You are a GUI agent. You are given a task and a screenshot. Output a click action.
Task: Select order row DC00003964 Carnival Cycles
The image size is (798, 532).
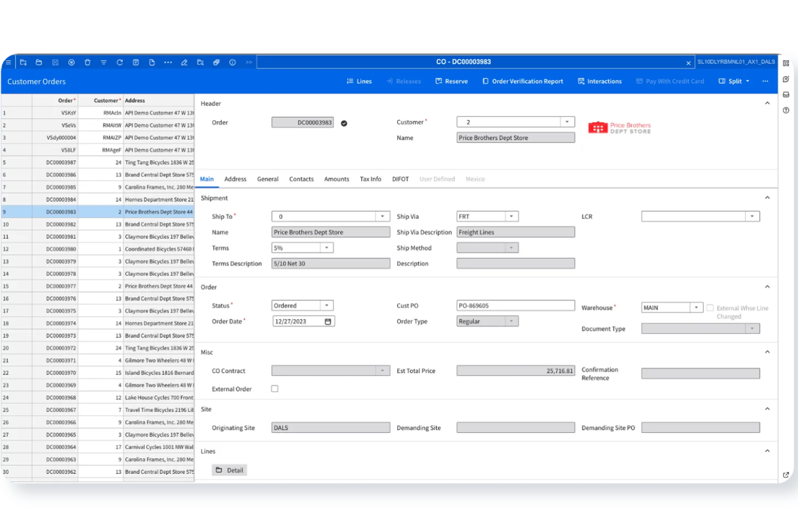pos(98,447)
